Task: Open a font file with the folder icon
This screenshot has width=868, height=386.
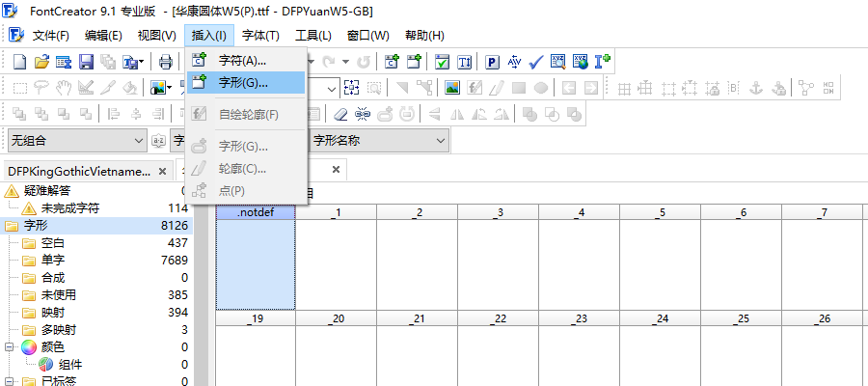Action: [42, 62]
